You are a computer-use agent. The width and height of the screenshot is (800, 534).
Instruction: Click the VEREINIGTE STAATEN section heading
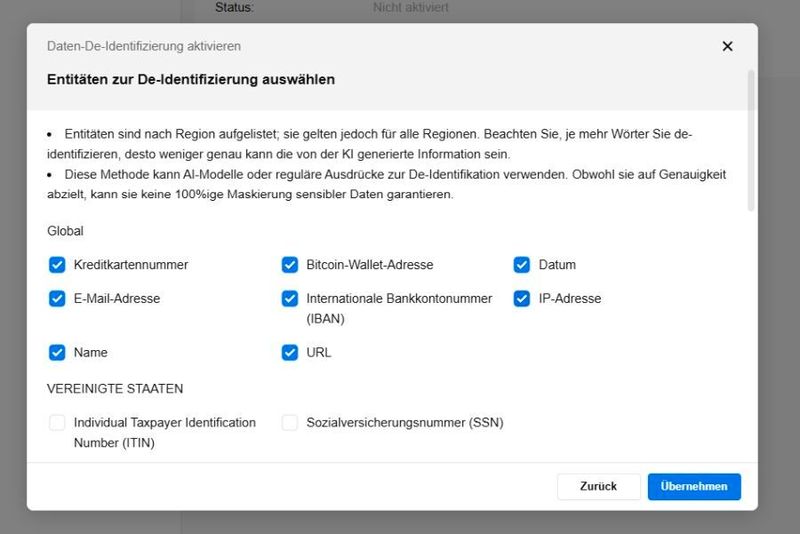click(115, 389)
